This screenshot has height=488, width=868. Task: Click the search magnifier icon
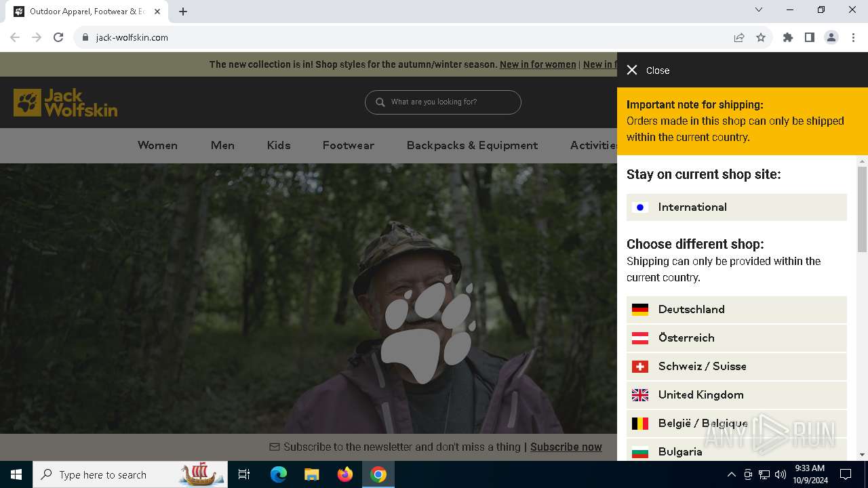380,102
